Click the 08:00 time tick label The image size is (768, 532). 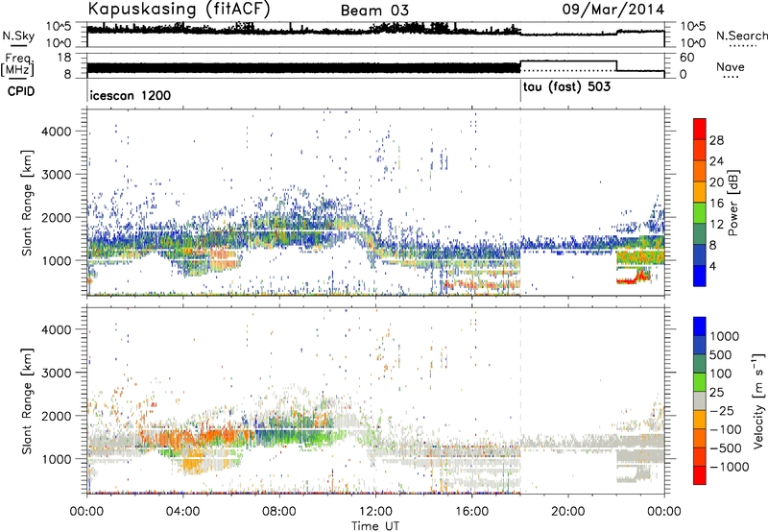tap(278, 512)
